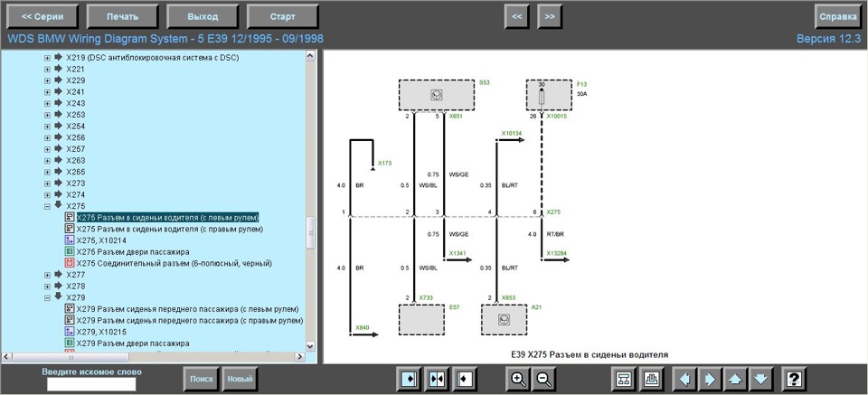The width and height of the screenshot is (868, 395).
Task: Click fuse label F13 in diagram
Action: coord(581,85)
